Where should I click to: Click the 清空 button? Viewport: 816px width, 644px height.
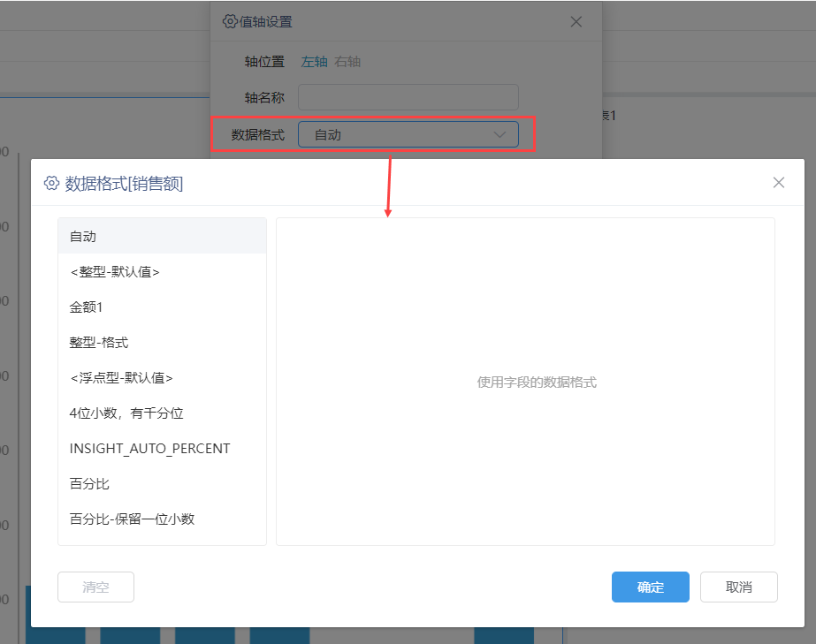95,587
